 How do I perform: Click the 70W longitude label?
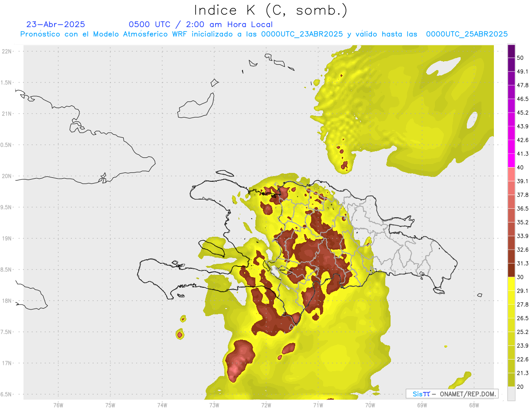click(x=370, y=405)
